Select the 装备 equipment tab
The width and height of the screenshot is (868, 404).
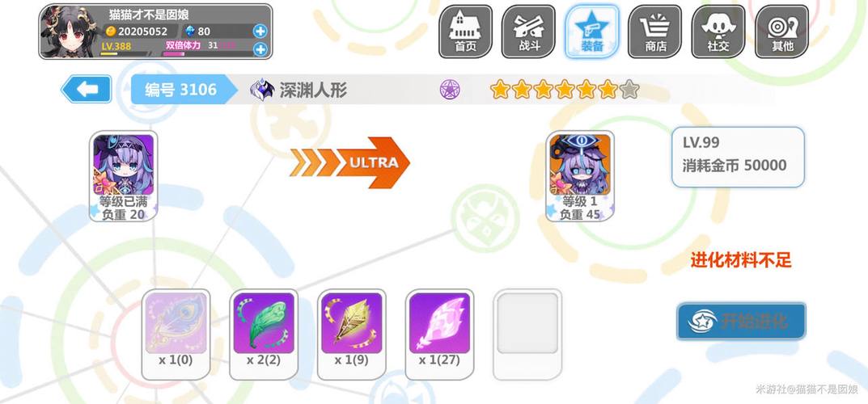592,32
